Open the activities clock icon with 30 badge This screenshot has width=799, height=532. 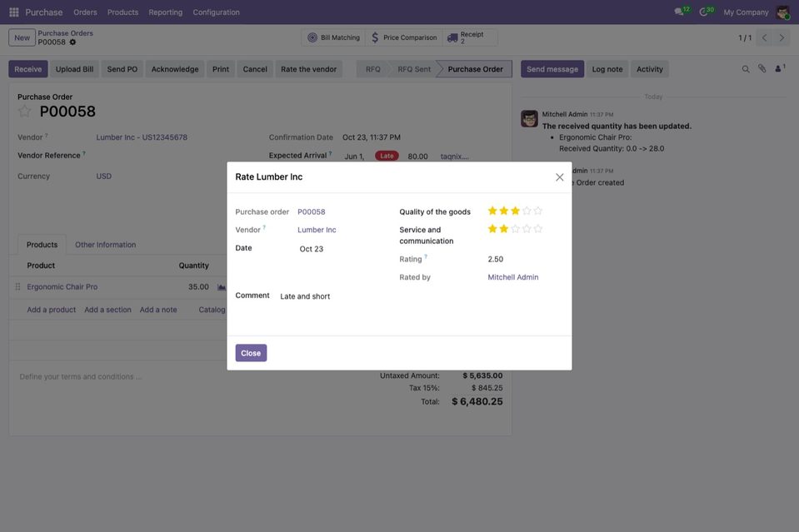tap(707, 11)
